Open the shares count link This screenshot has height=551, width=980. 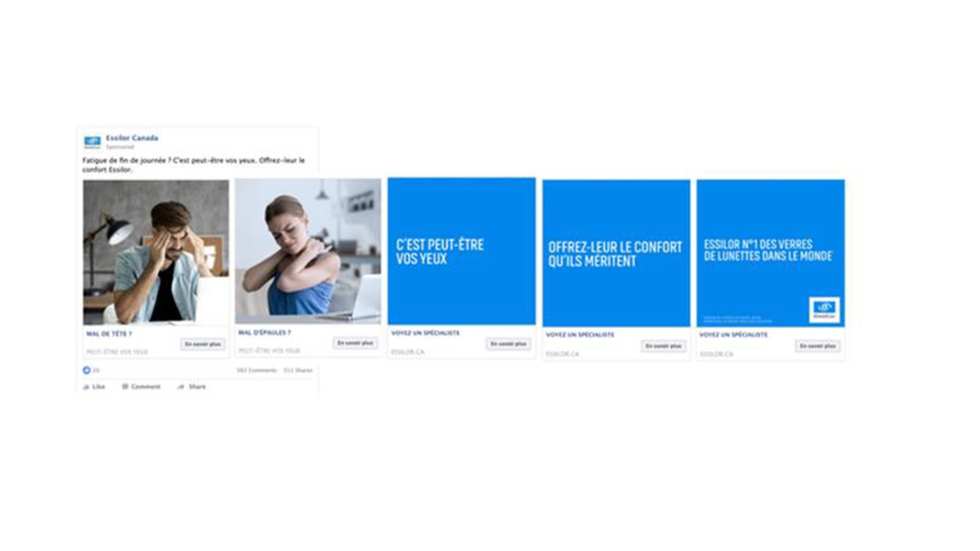(298, 370)
